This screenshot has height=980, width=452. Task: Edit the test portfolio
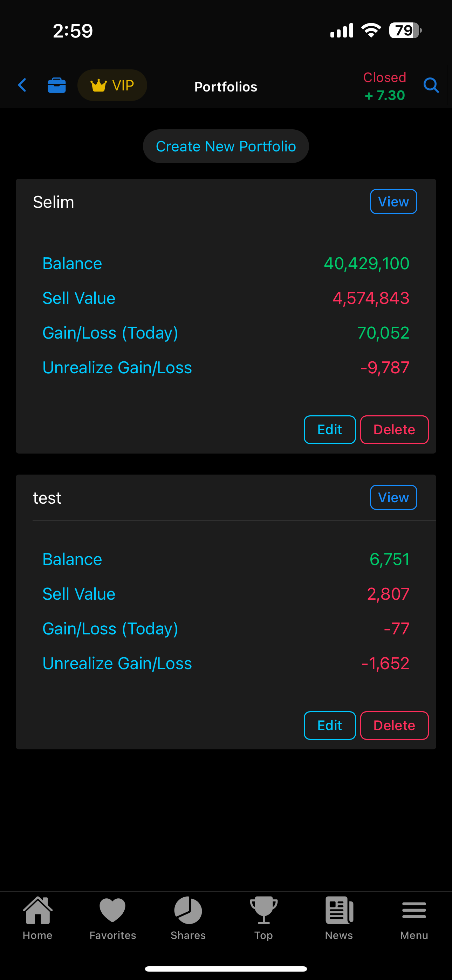(x=329, y=726)
